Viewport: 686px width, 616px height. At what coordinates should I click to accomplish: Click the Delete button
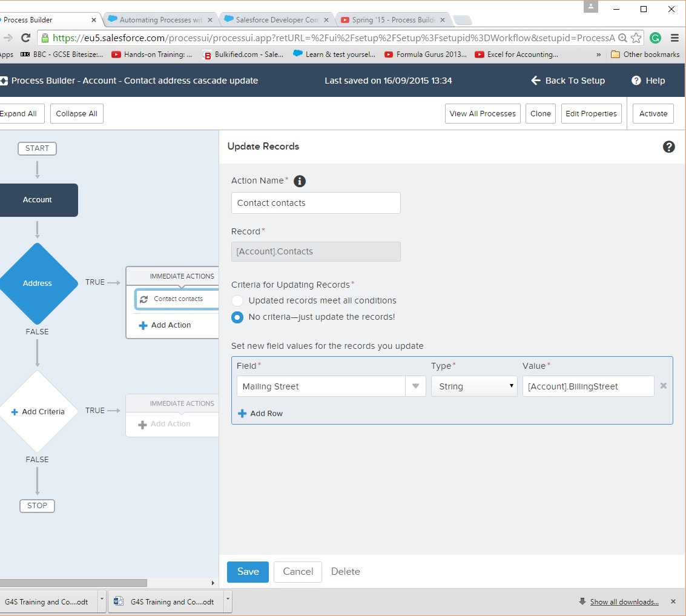click(345, 572)
